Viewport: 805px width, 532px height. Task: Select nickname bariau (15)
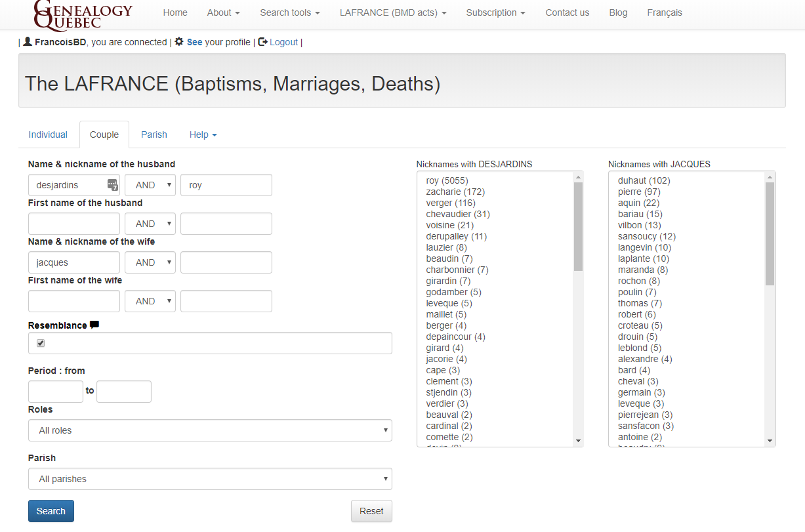tap(640, 214)
